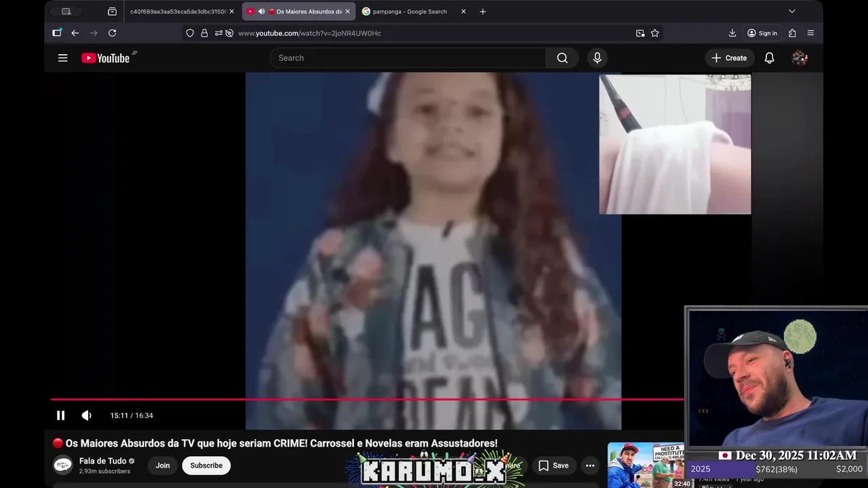This screenshot has height=488, width=868.
Task: Open a new browser tab
Action: click(483, 12)
